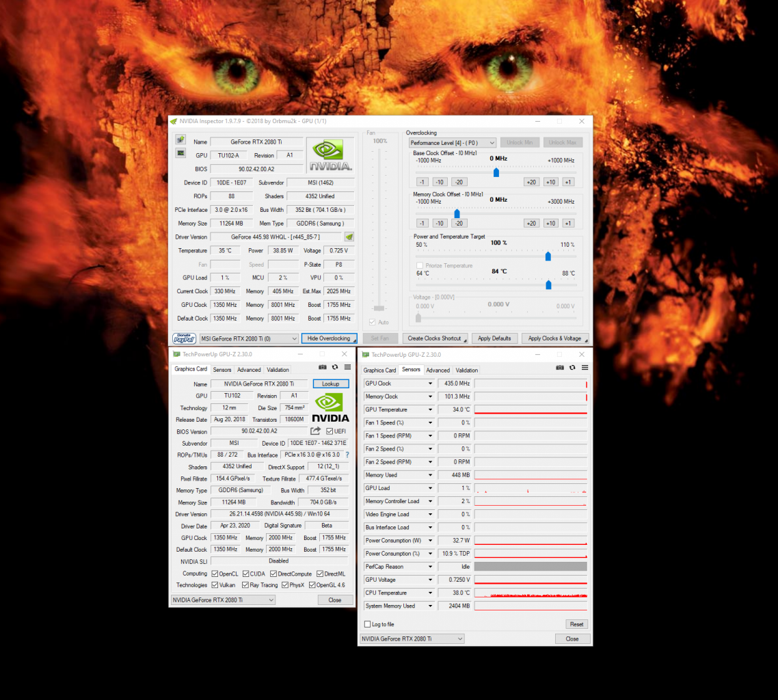Image resolution: width=778 pixels, height=700 pixels.
Task: Click GPU-Z app icon in Sensors window title bar
Action: point(366,355)
